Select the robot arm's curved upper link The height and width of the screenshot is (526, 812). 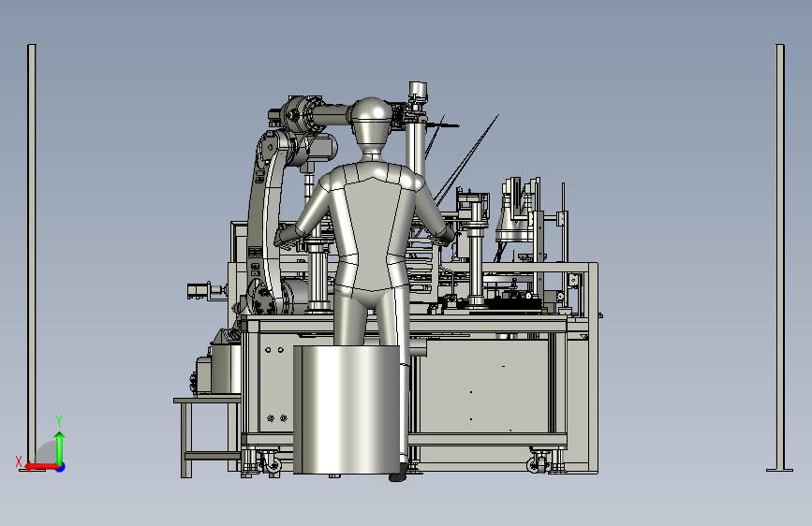tap(264, 217)
